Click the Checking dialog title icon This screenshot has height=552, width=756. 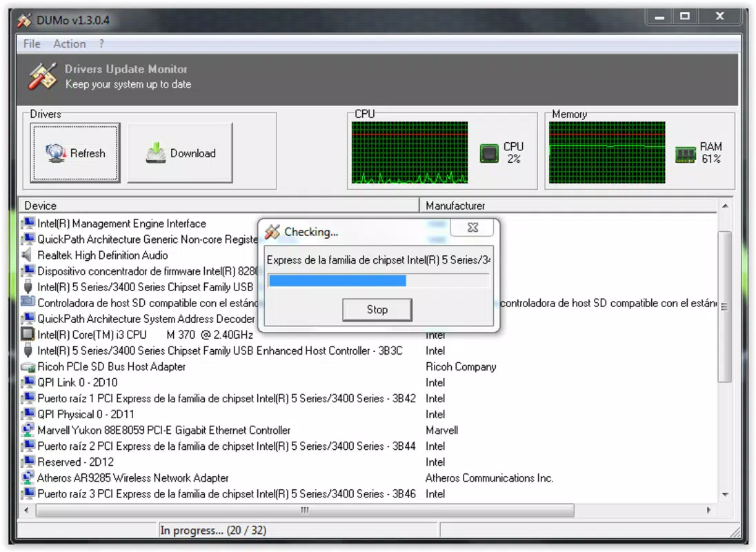point(272,232)
